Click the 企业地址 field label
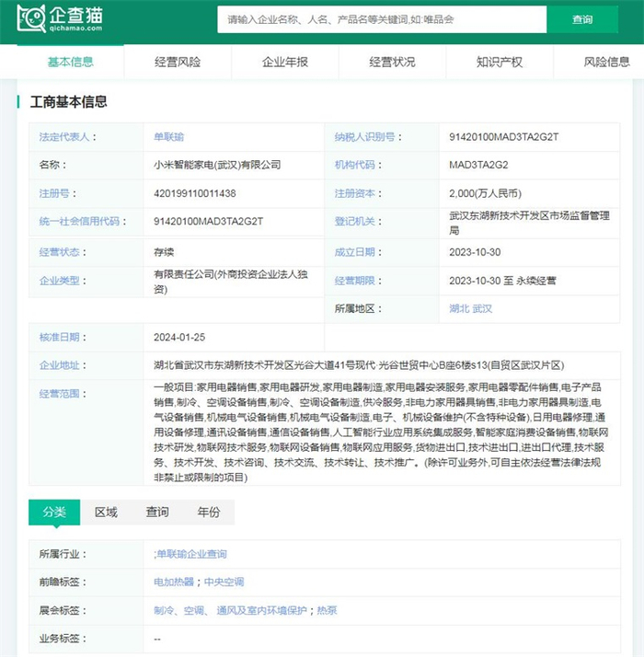 [59, 365]
